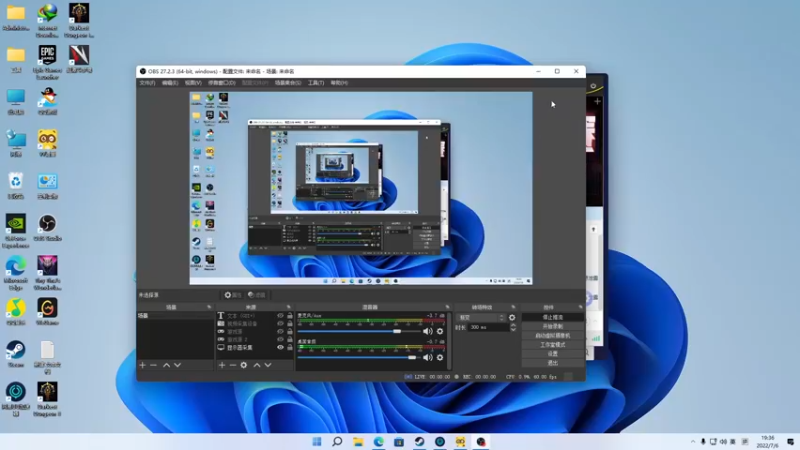The height and width of the screenshot is (450, 800).
Task: Show hidden system tray icons chevron
Action: point(692,442)
